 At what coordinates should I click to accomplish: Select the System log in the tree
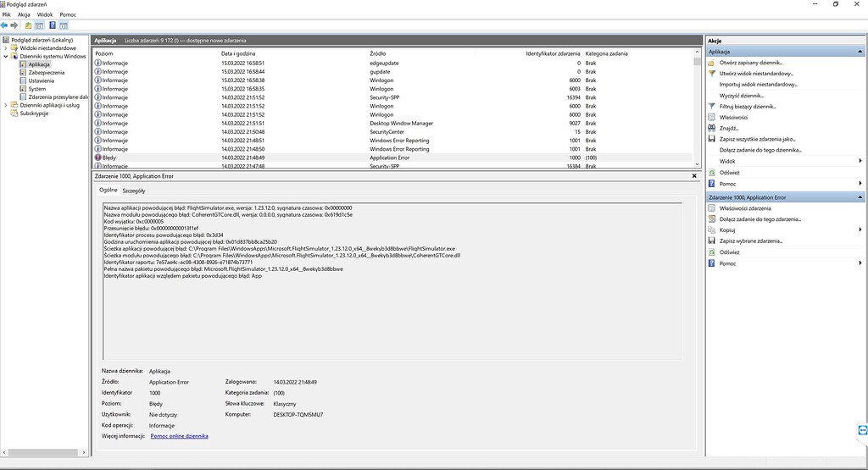(37, 89)
